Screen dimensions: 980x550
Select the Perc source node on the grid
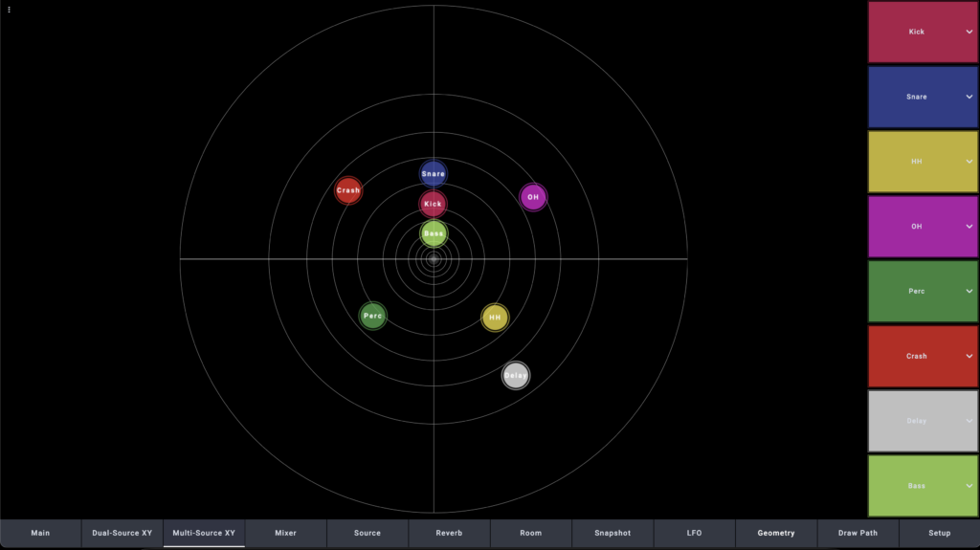373,316
